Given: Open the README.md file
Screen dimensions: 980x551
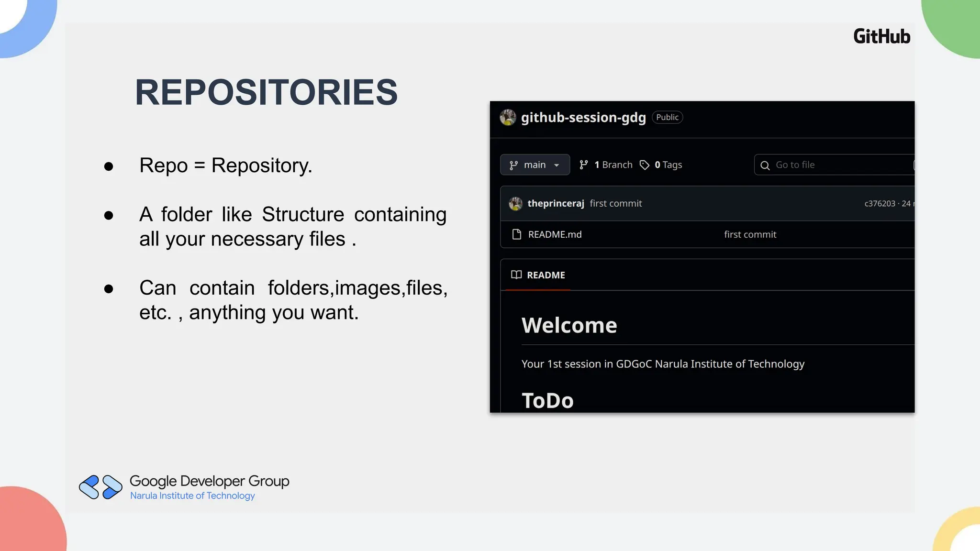Looking at the screenshot, I should tap(555, 234).
